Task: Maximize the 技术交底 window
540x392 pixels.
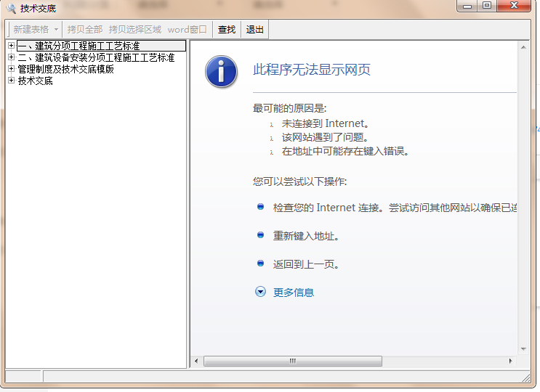Action: tap(486, 6)
